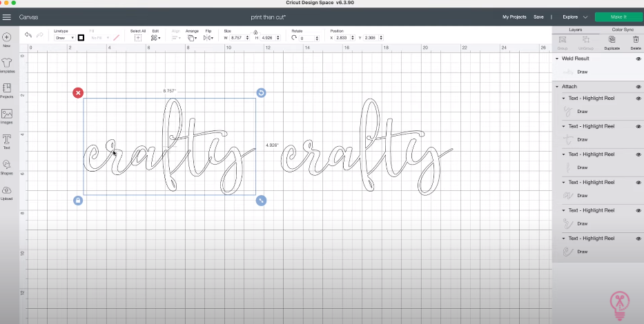This screenshot has width=644, height=324.
Task: Click the Rotate icon in toolbar
Action: pyautogui.click(x=294, y=37)
